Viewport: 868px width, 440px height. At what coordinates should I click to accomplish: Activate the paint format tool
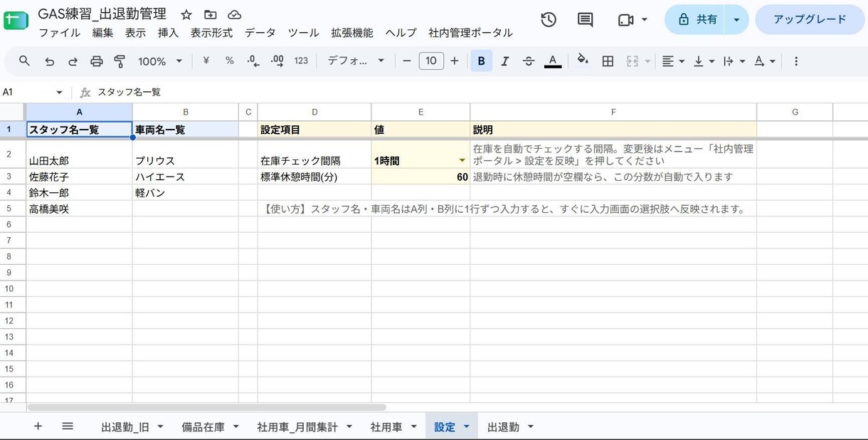click(120, 61)
